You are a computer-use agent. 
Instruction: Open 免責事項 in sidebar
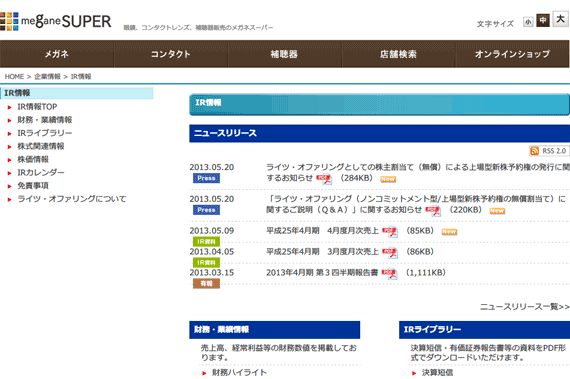coord(33,186)
